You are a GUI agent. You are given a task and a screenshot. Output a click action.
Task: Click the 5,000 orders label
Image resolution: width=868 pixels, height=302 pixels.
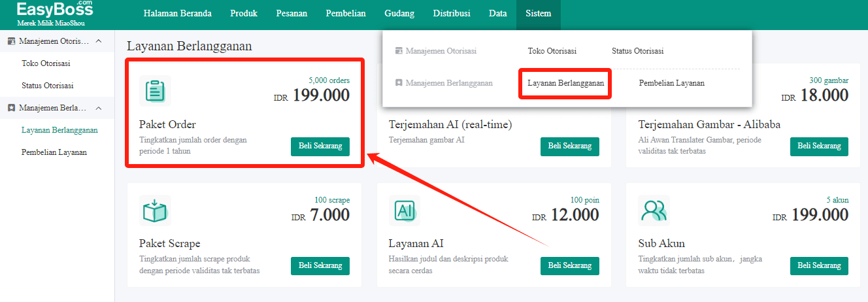click(x=329, y=80)
